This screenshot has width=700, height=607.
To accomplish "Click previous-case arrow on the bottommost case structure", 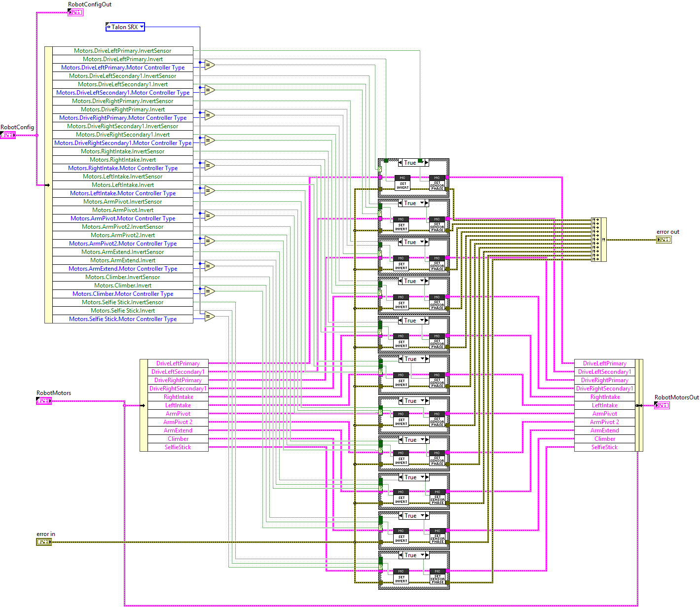I will [x=401, y=555].
